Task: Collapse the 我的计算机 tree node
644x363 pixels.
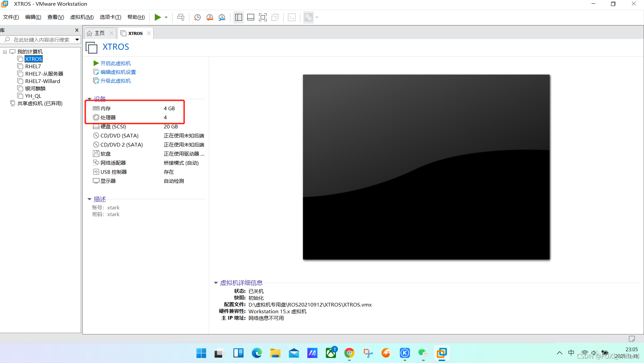Action: tap(5, 52)
